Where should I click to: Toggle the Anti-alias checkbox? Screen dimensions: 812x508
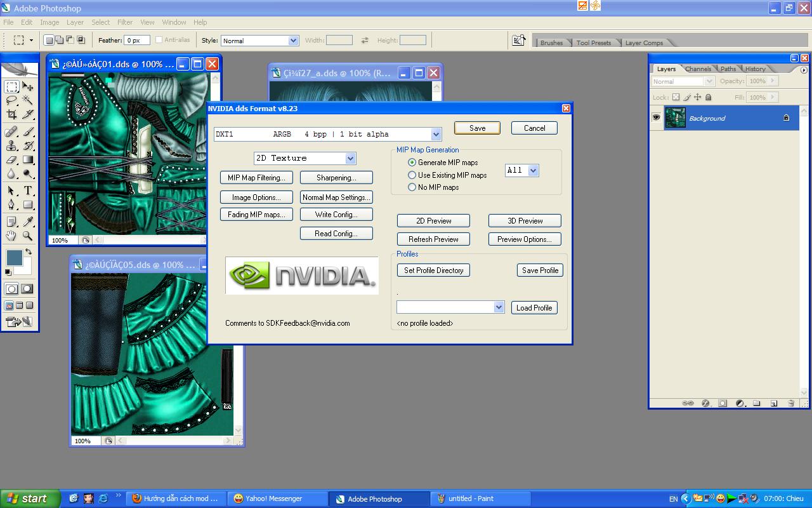159,40
